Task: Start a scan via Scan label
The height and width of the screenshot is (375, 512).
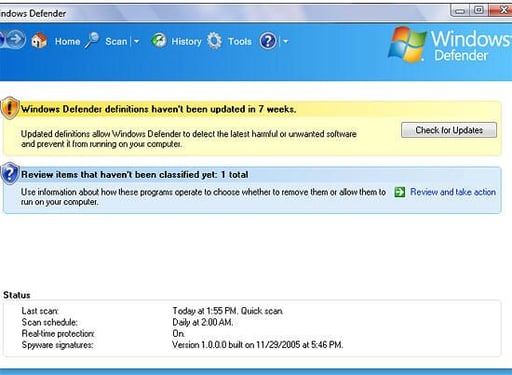Action: [116, 41]
